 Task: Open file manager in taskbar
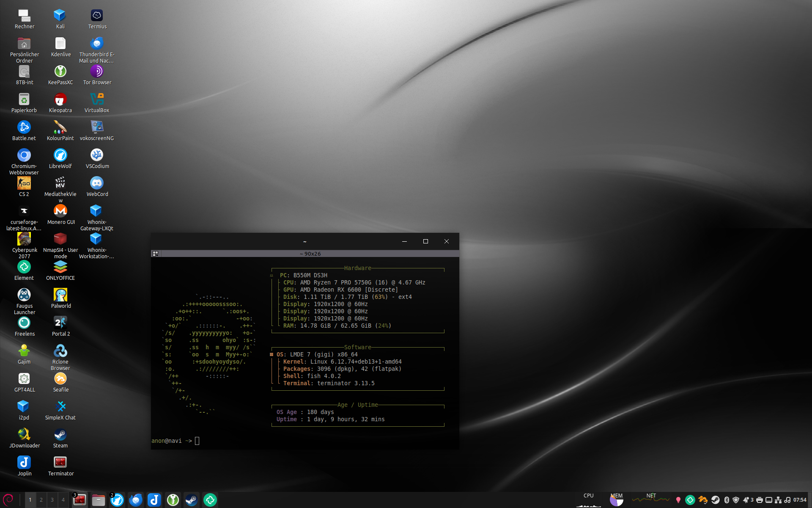pyautogui.click(x=99, y=500)
